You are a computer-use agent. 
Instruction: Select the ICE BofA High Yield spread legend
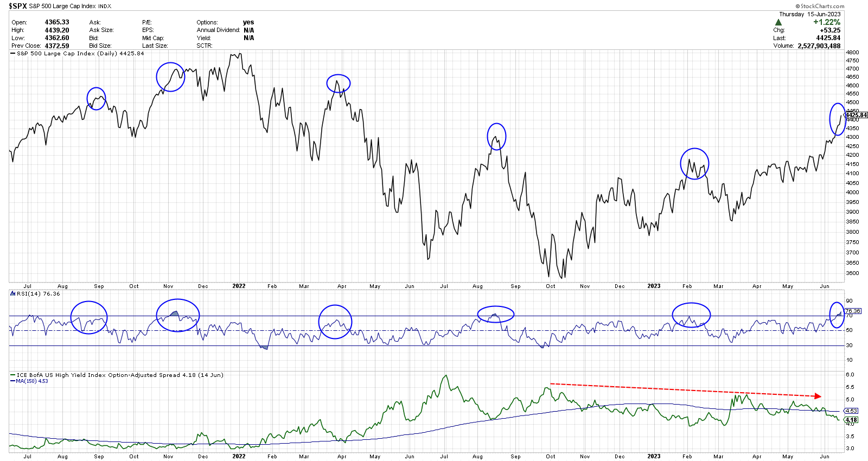tap(119, 375)
